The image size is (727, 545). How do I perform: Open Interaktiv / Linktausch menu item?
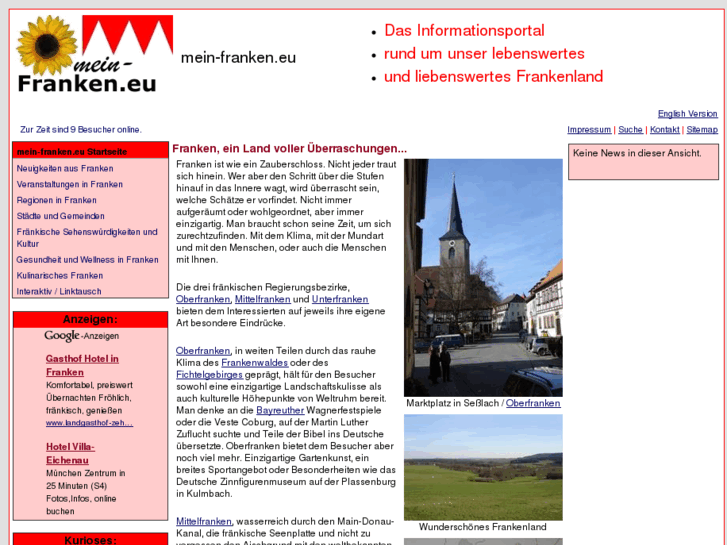point(59,291)
